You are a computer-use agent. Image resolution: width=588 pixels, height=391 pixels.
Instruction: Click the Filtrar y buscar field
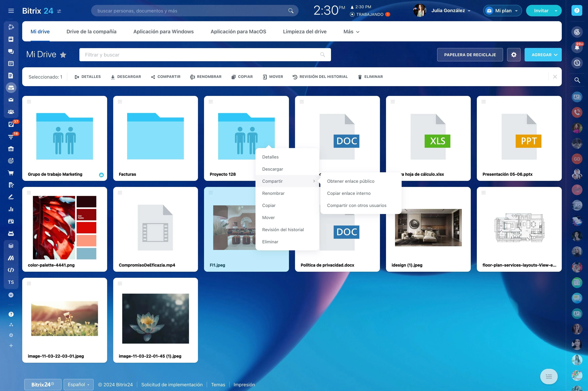tap(205, 55)
